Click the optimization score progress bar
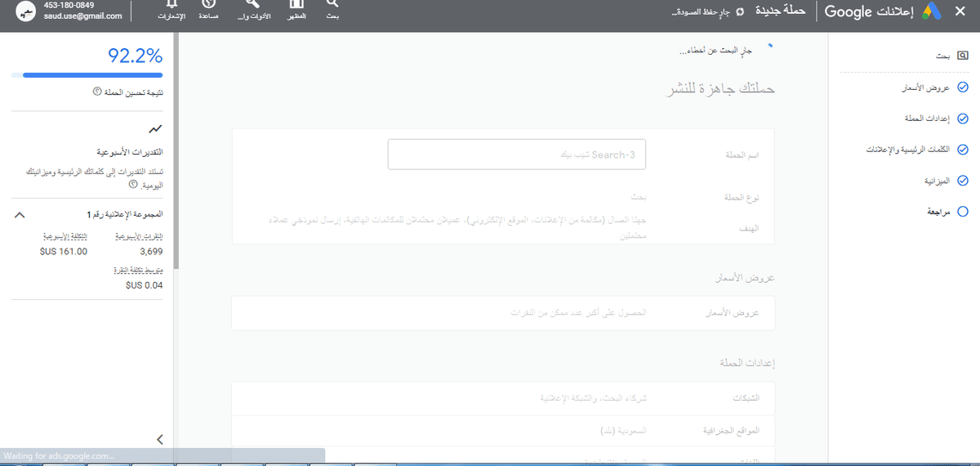 pyautogui.click(x=87, y=75)
